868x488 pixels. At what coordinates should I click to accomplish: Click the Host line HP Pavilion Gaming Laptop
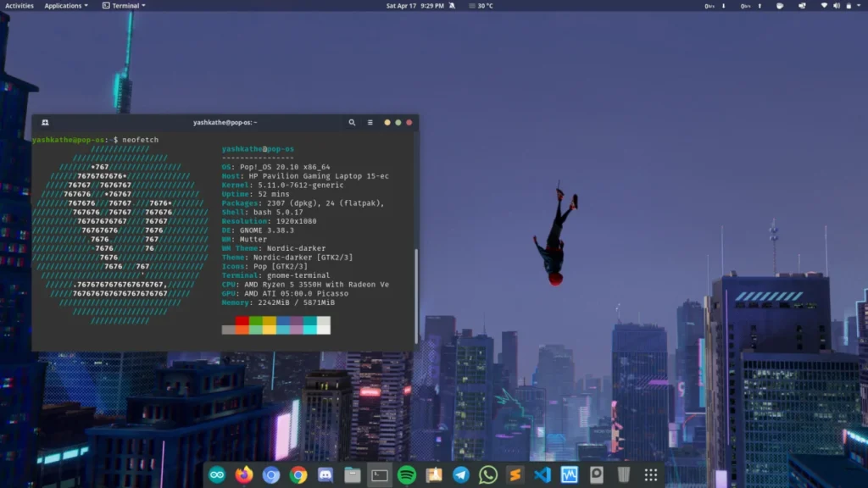pos(305,176)
